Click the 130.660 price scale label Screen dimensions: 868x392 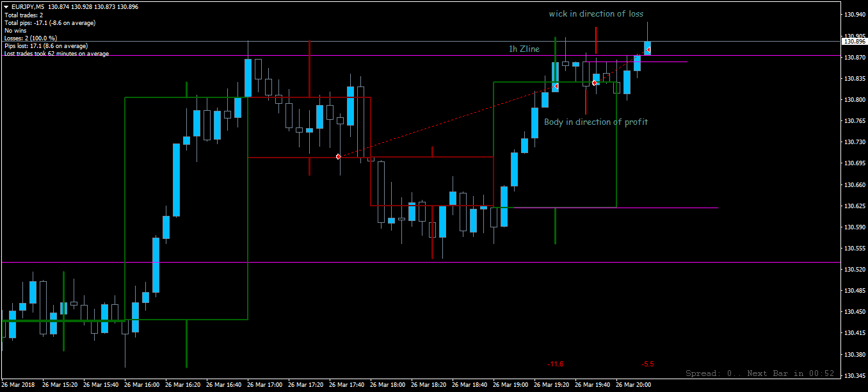[x=854, y=185]
